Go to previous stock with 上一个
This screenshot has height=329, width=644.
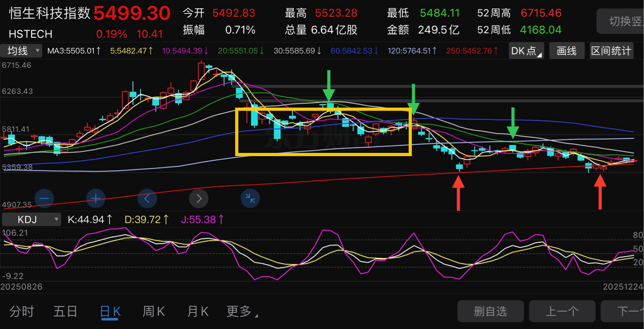562,311
